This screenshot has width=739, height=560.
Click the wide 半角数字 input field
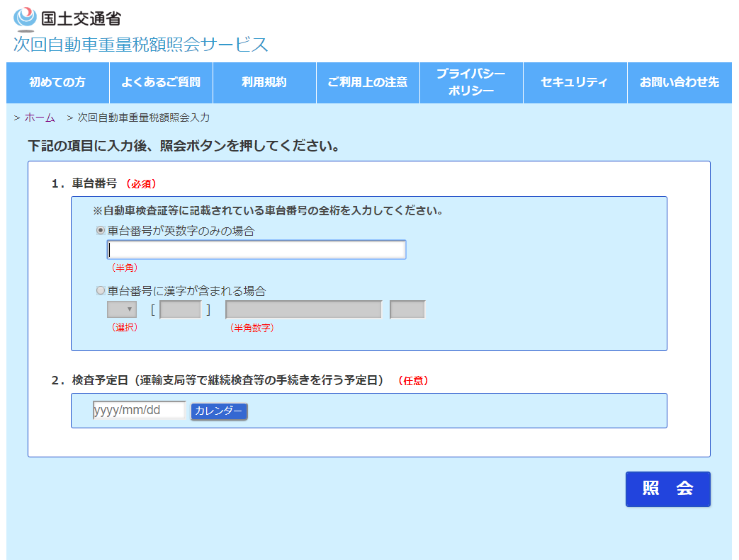pyautogui.click(x=303, y=309)
